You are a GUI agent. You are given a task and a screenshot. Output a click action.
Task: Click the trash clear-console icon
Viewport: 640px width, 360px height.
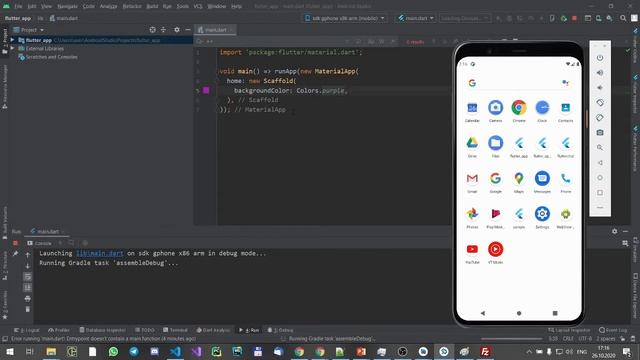[x=27, y=309]
